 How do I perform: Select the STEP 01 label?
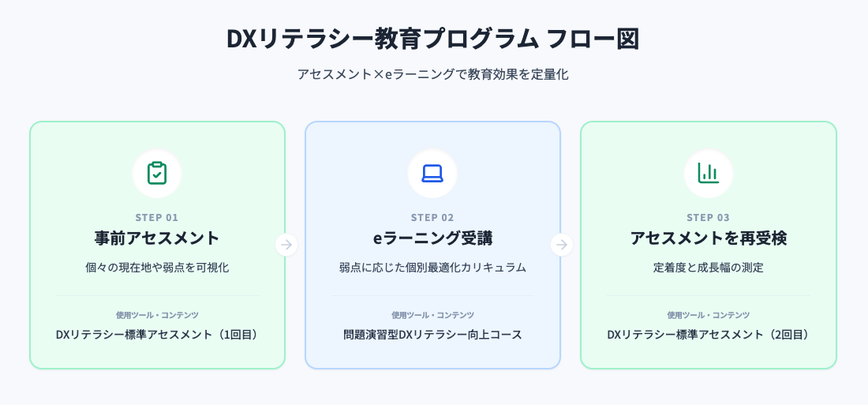pos(157,218)
